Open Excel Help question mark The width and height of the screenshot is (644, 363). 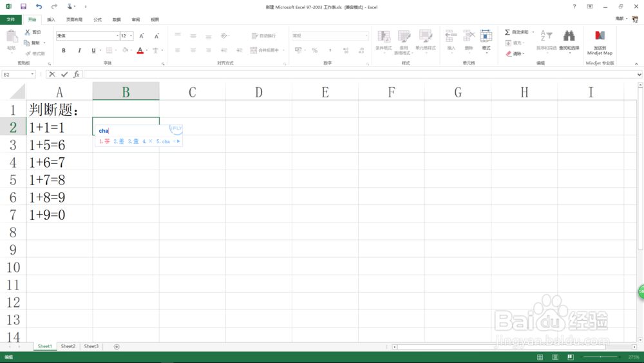[x=574, y=6]
